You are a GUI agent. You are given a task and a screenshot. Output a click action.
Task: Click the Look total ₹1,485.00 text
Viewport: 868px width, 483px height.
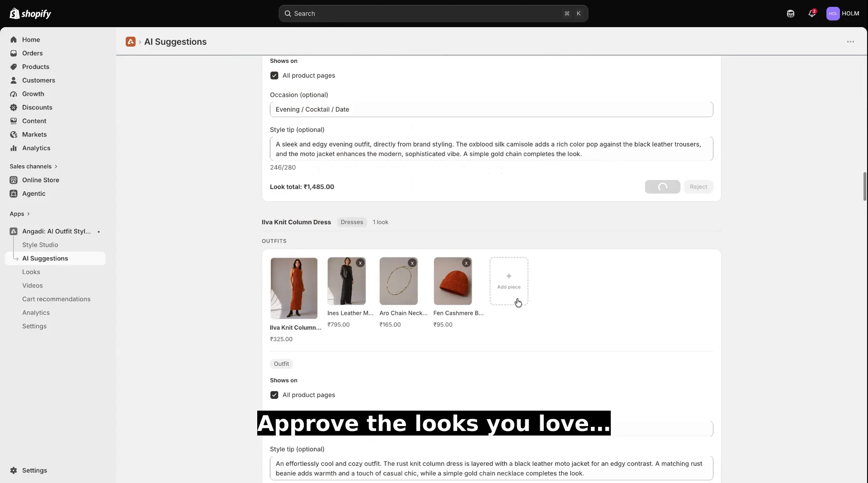coord(302,187)
